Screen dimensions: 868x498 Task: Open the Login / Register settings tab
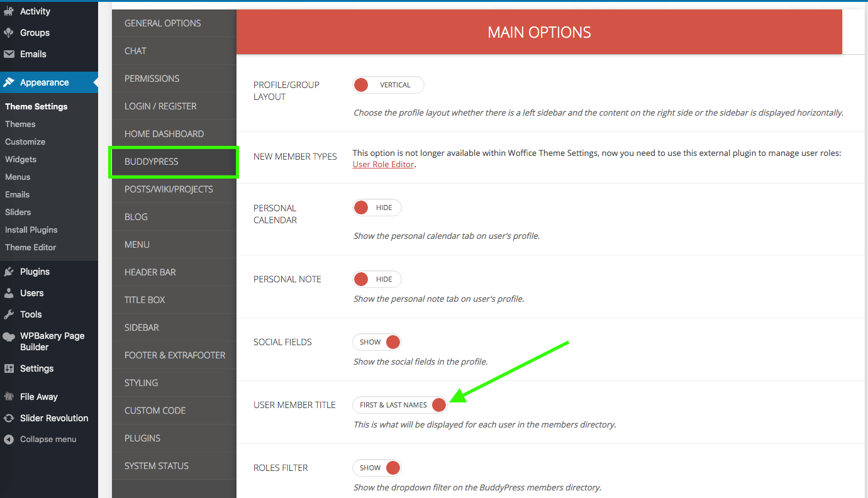coord(160,106)
